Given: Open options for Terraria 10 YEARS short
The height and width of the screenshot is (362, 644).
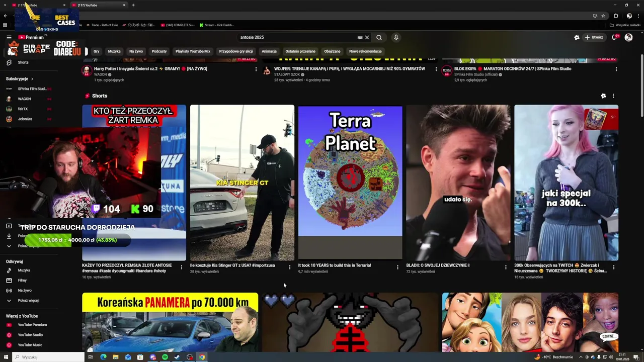Looking at the screenshot, I should (x=397, y=267).
